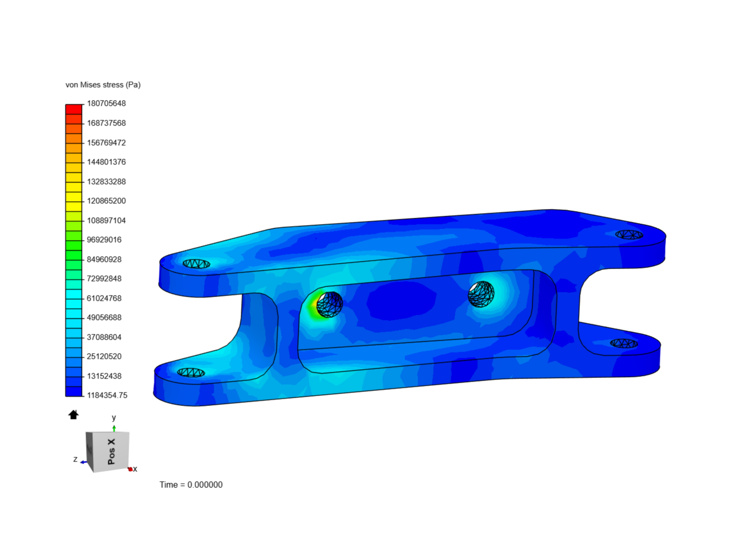Select the red band topping the color legend
The height and width of the screenshot is (560, 747).
(74, 109)
